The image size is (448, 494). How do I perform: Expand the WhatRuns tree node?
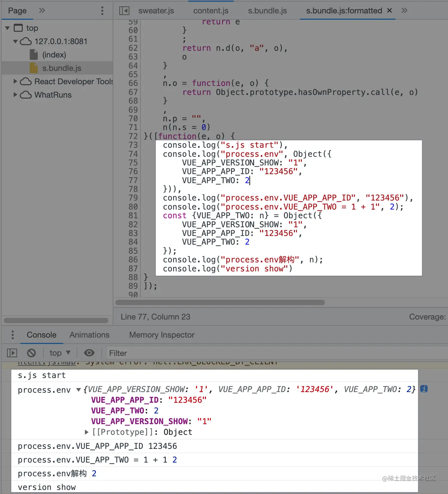pos(15,95)
